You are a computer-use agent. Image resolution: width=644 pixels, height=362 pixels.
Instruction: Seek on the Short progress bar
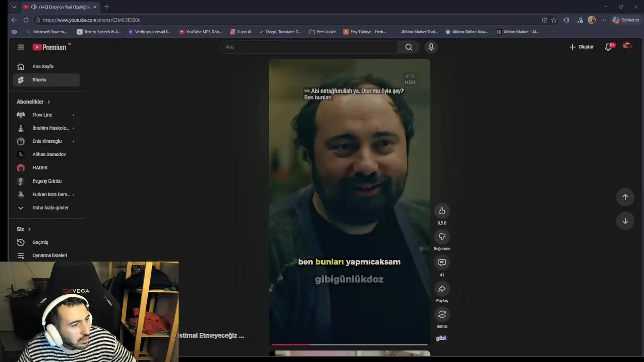coord(349,345)
